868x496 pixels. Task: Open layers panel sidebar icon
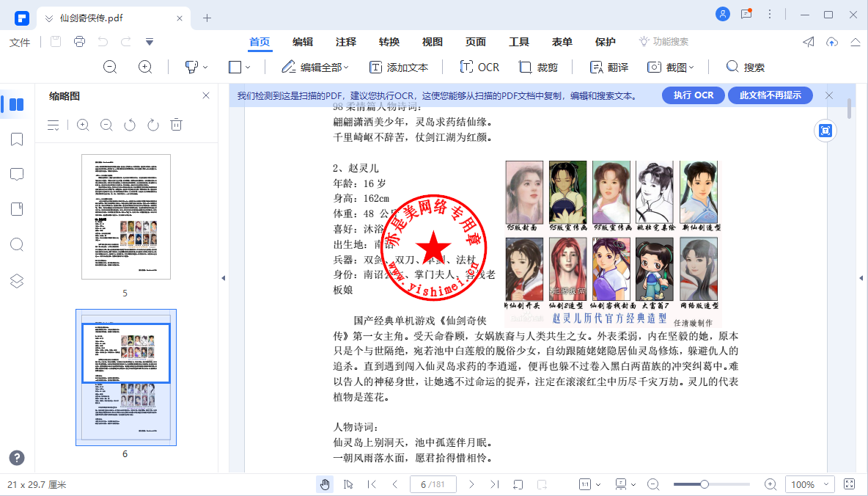pos(17,281)
